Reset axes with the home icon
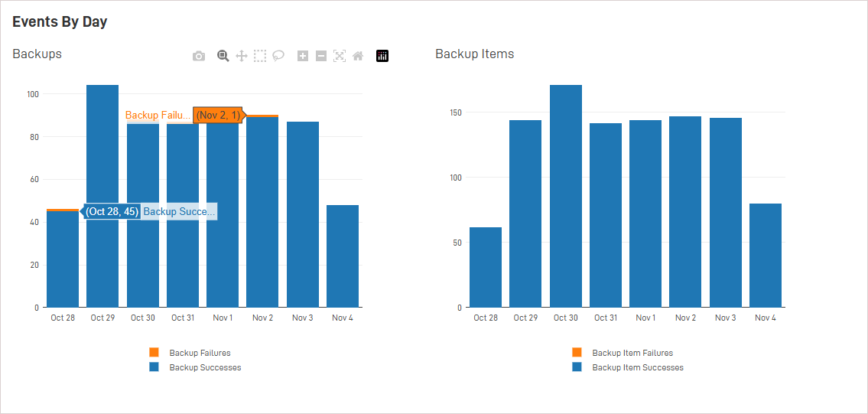Screen dimensions: 868x414 tap(358, 56)
